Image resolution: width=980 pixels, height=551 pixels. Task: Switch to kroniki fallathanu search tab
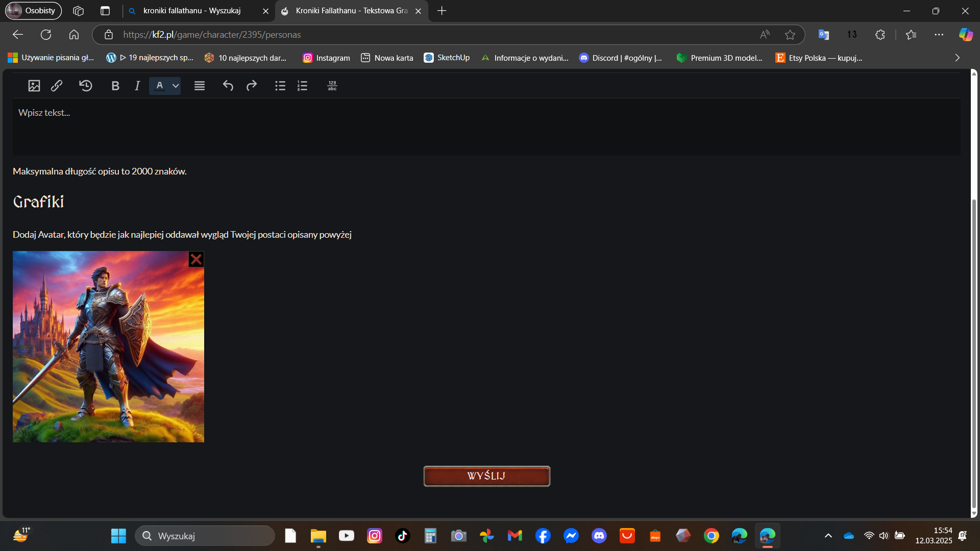tap(192, 11)
